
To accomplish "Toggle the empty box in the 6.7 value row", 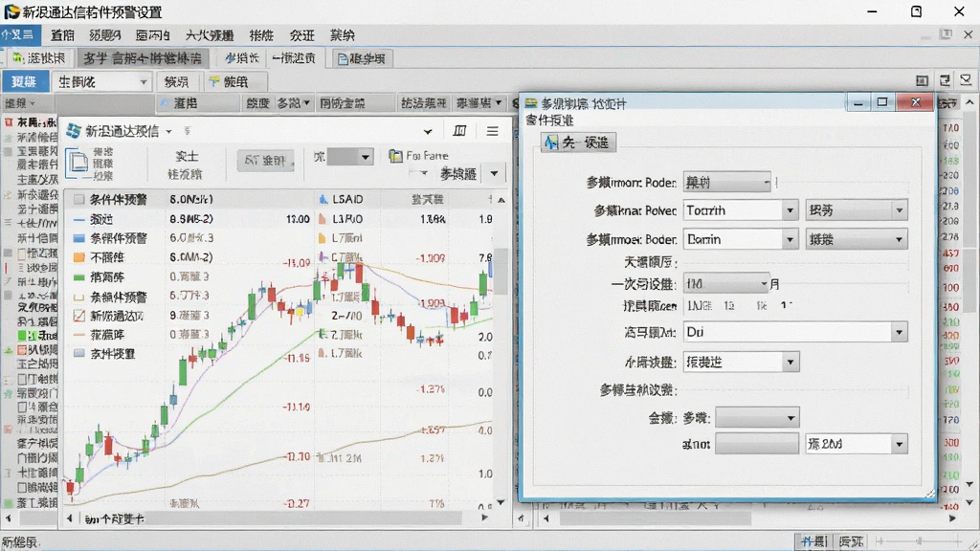I will 78,297.
